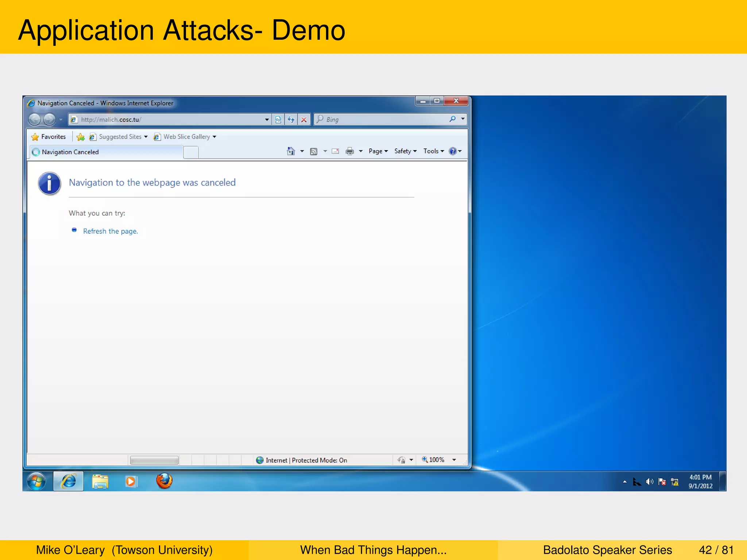Click the Internet Explorer taskbar icon
The width and height of the screenshot is (747, 560).
(69, 481)
